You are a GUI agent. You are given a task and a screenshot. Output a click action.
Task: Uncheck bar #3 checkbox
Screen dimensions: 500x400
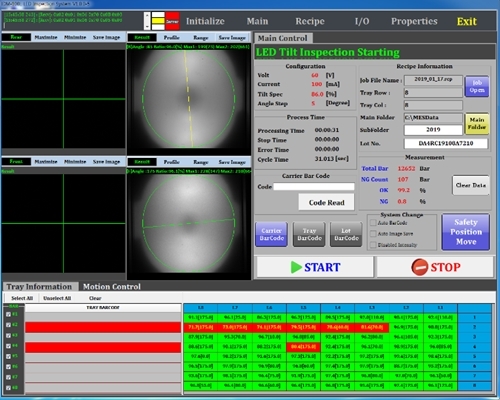coord(8,335)
